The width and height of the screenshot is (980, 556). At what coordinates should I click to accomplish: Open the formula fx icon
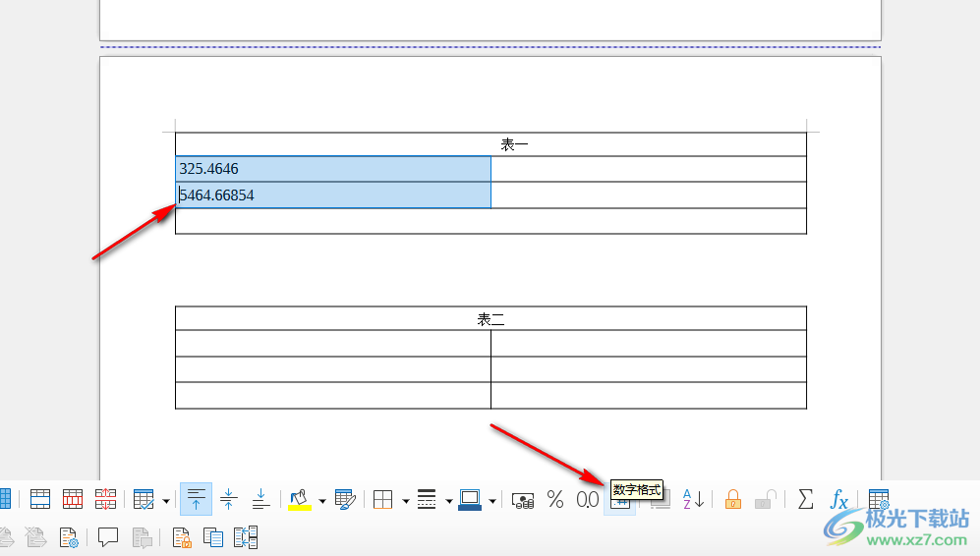point(838,500)
